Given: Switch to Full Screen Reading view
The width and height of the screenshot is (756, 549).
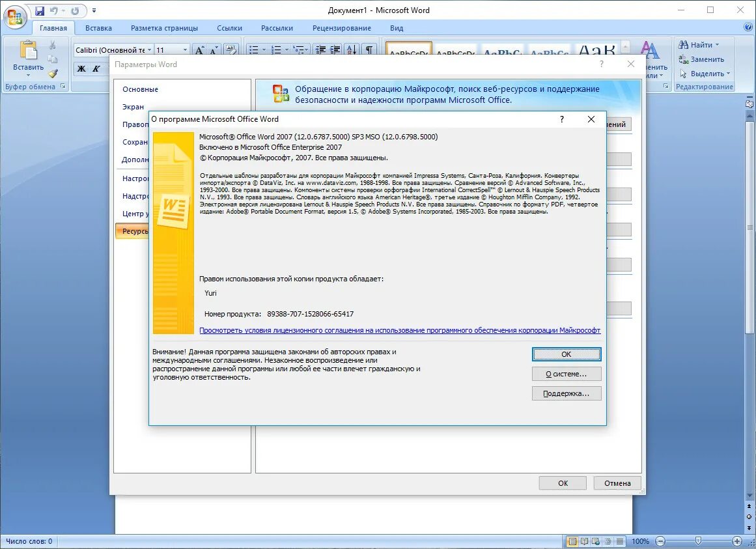Looking at the screenshot, I should (x=584, y=541).
